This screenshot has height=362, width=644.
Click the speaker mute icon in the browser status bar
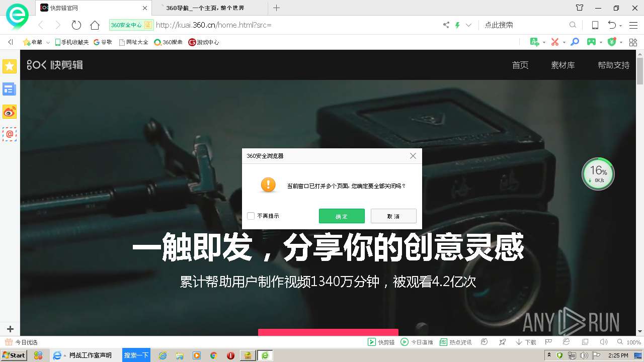(604, 342)
